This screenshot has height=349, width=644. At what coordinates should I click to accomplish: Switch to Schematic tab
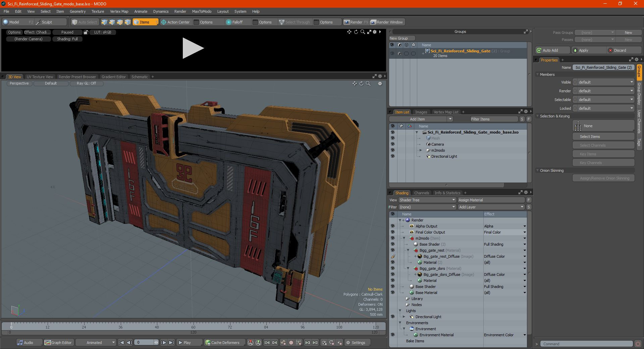(x=140, y=77)
